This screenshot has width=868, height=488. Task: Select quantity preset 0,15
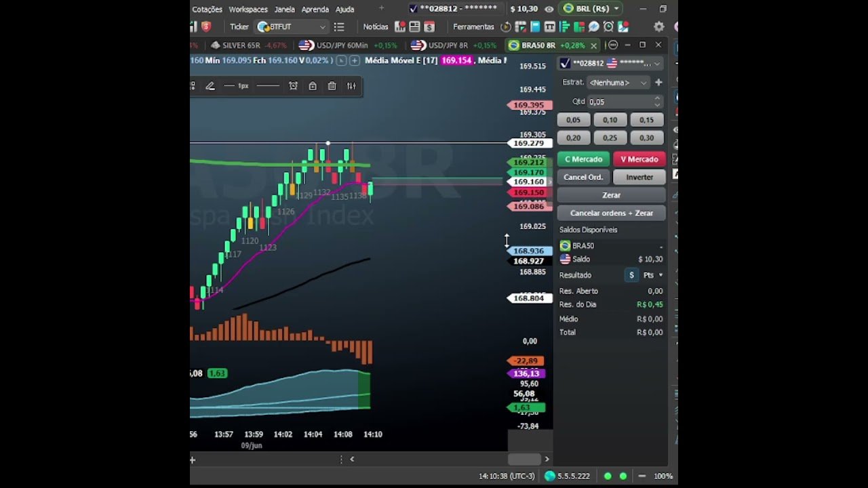click(x=646, y=120)
